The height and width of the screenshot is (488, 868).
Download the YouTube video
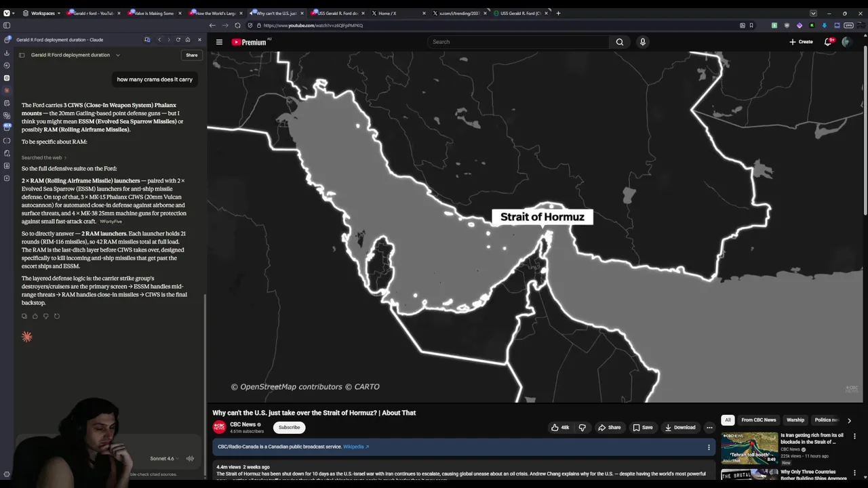click(680, 428)
